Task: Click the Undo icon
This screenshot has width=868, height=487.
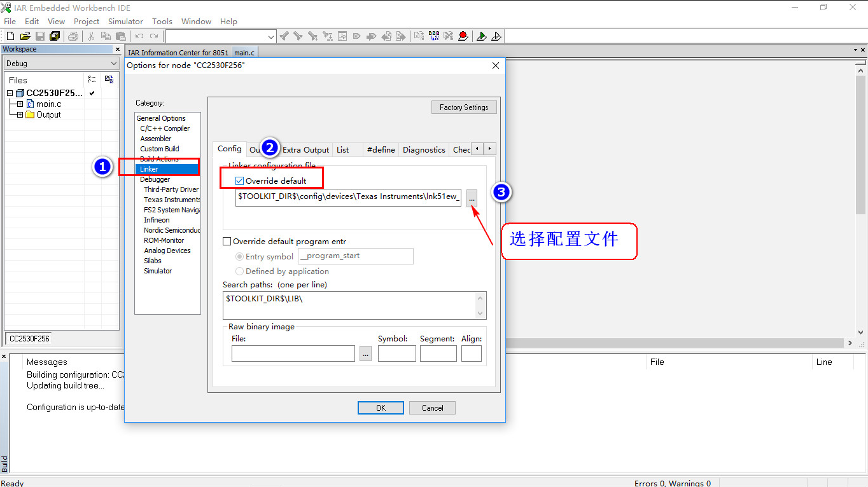Action: [139, 36]
